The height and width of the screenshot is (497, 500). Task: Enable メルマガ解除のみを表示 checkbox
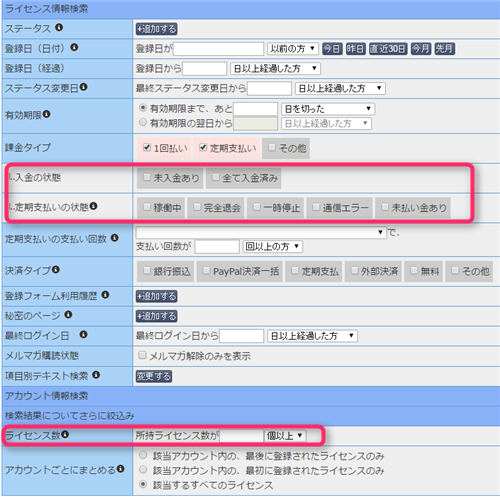pos(142,355)
